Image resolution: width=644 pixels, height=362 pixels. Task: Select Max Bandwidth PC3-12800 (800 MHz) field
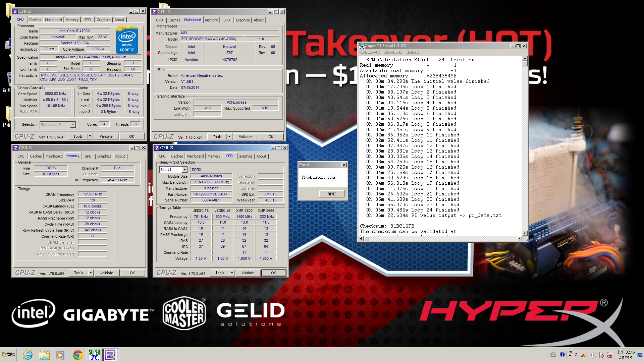coord(211,182)
